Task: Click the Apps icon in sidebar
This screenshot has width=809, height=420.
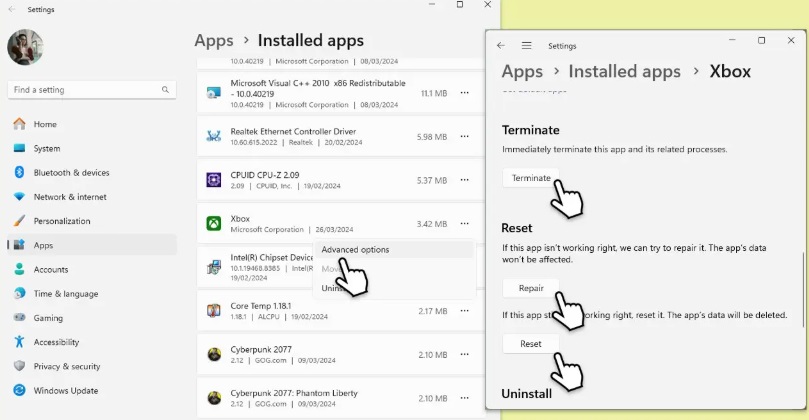Action: click(x=20, y=245)
